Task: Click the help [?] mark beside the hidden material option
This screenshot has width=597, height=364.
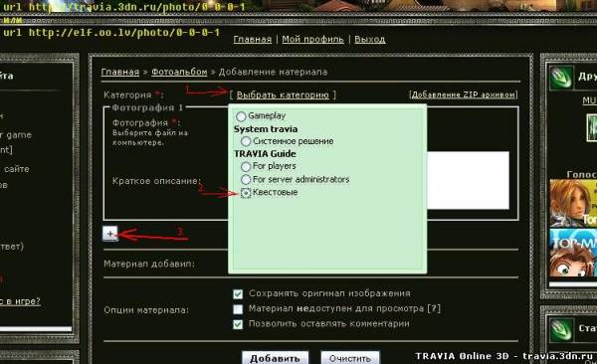Action: [x=434, y=308]
